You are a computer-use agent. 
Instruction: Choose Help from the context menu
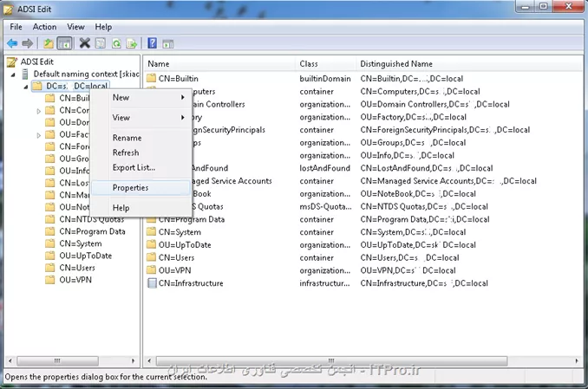(x=141, y=208)
